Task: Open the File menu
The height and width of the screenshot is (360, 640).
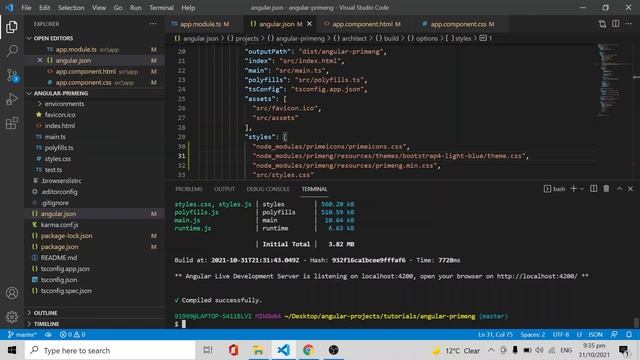Action: click(x=26, y=8)
